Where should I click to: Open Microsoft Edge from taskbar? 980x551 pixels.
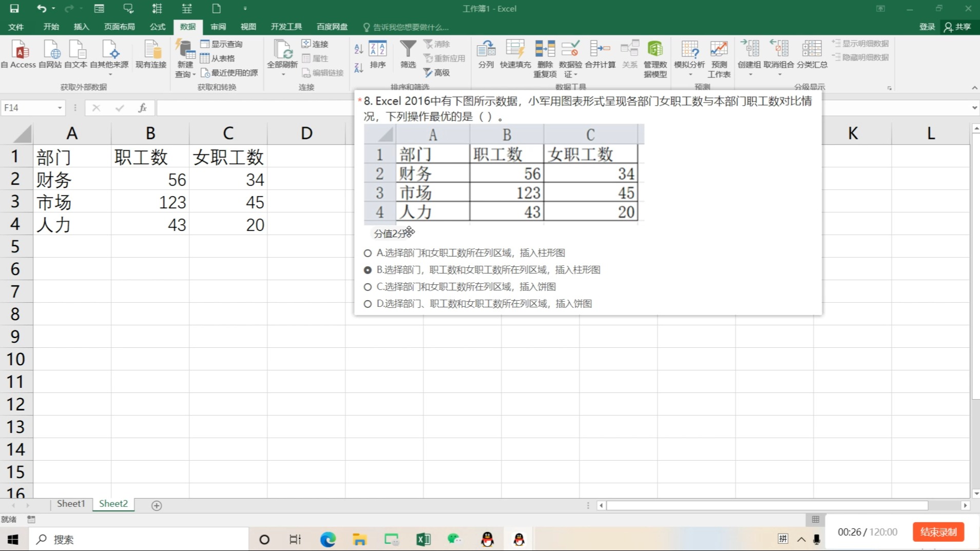click(328, 539)
